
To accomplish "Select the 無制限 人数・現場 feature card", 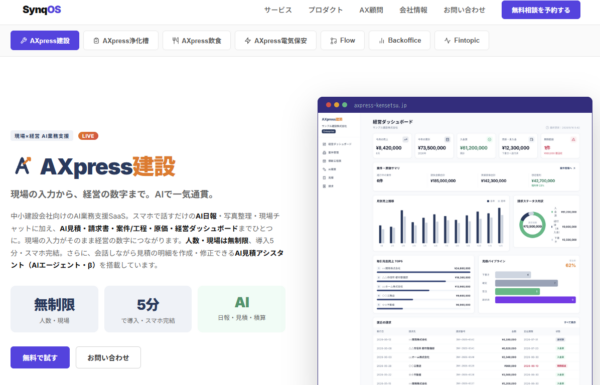I will pyautogui.click(x=54, y=309).
